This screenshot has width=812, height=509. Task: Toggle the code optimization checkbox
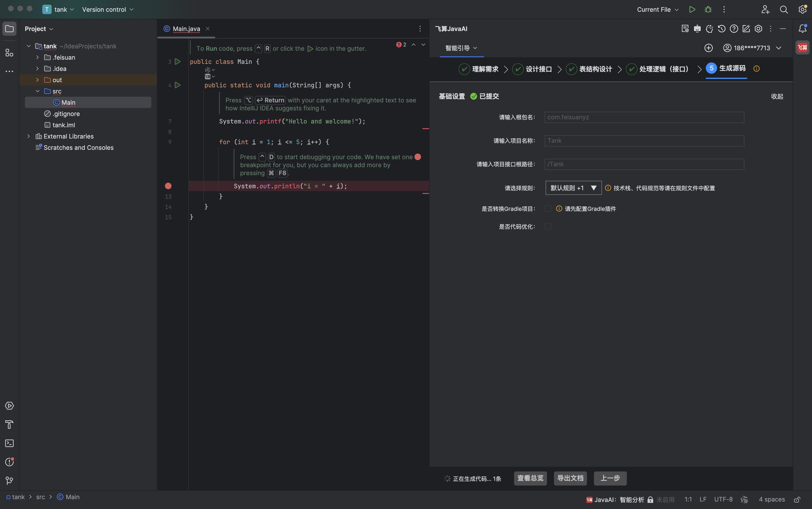[x=548, y=227]
